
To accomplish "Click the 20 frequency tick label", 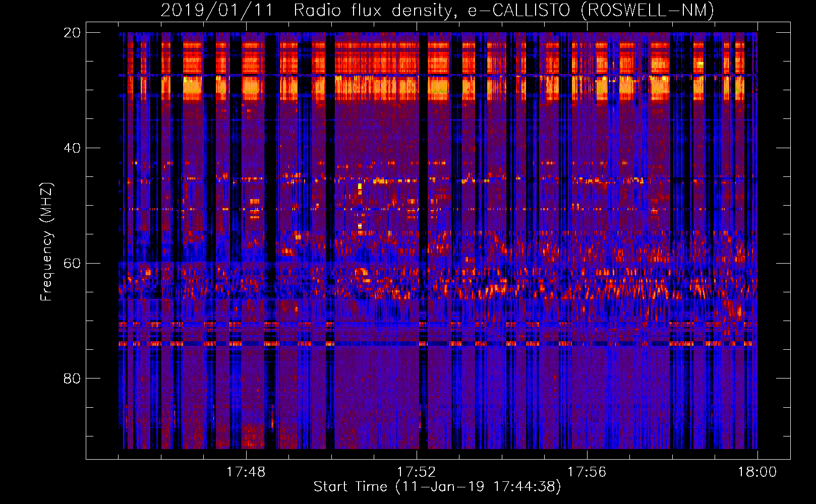I will click(72, 33).
